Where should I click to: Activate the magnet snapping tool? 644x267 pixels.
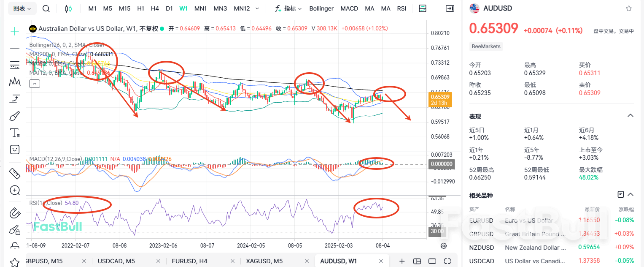pos(14,213)
